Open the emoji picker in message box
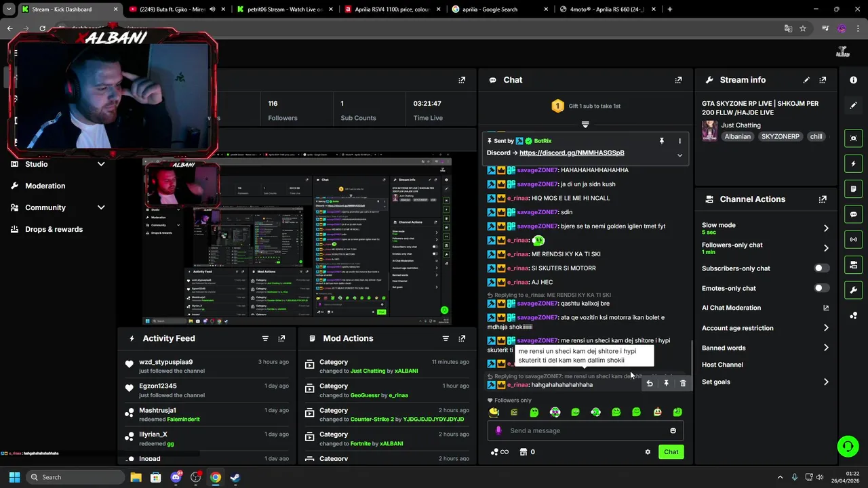Image resolution: width=868 pixels, height=488 pixels. coord(673,430)
